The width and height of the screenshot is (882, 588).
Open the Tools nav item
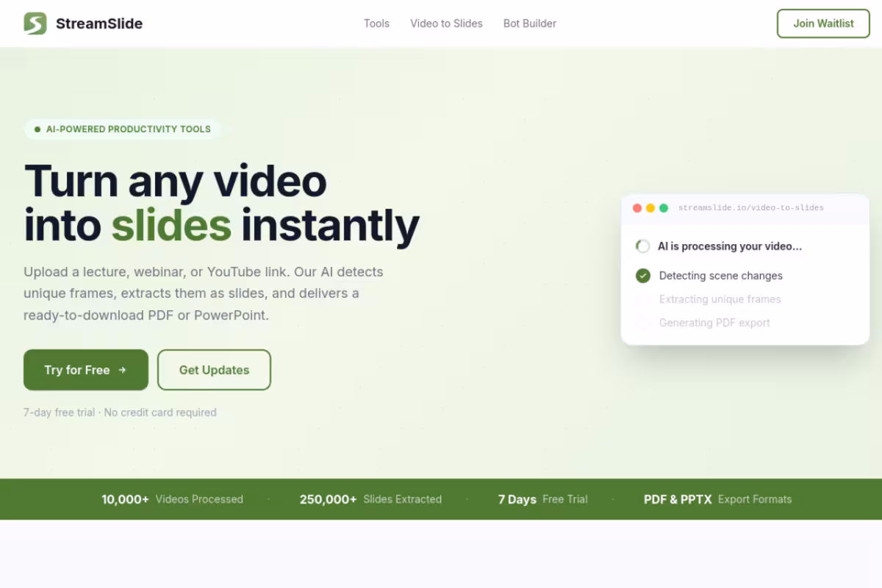click(x=376, y=24)
